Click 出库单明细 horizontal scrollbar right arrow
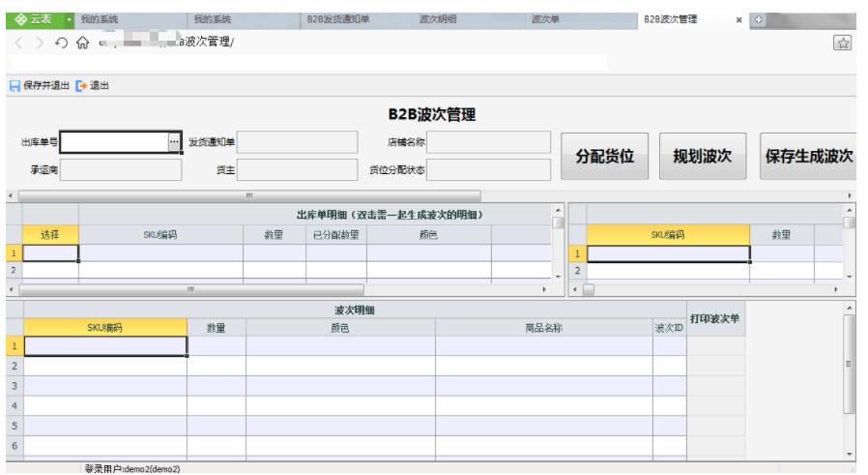The width and height of the screenshot is (868, 475). tap(544, 289)
